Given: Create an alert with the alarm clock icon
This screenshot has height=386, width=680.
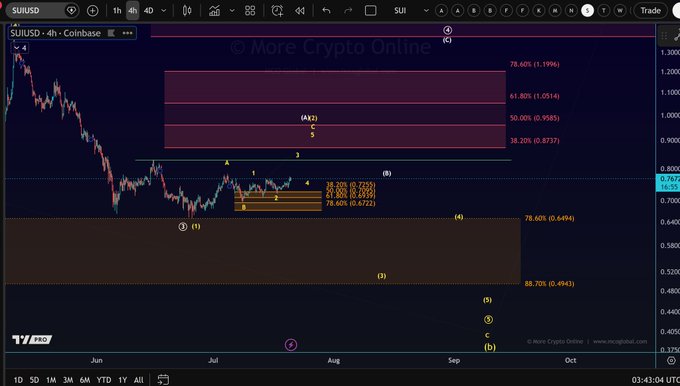Looking at the screenshot, I should click(x=277, y=10).
